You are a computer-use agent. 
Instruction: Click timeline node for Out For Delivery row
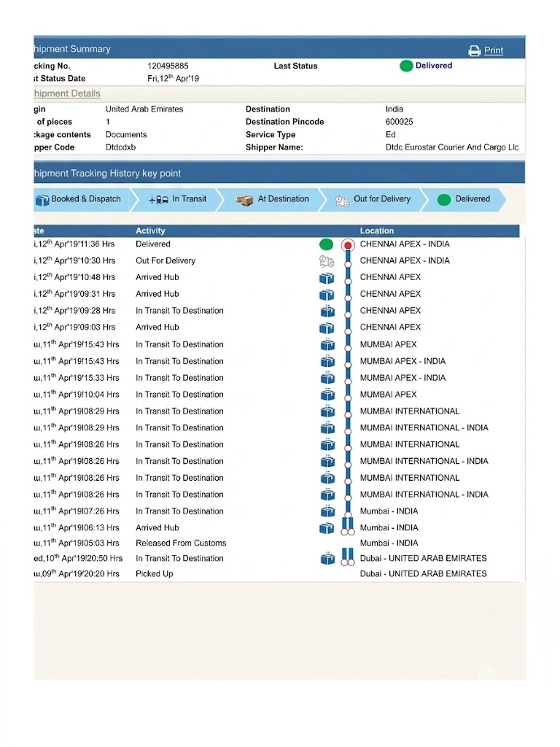click(x=348, y=264)
